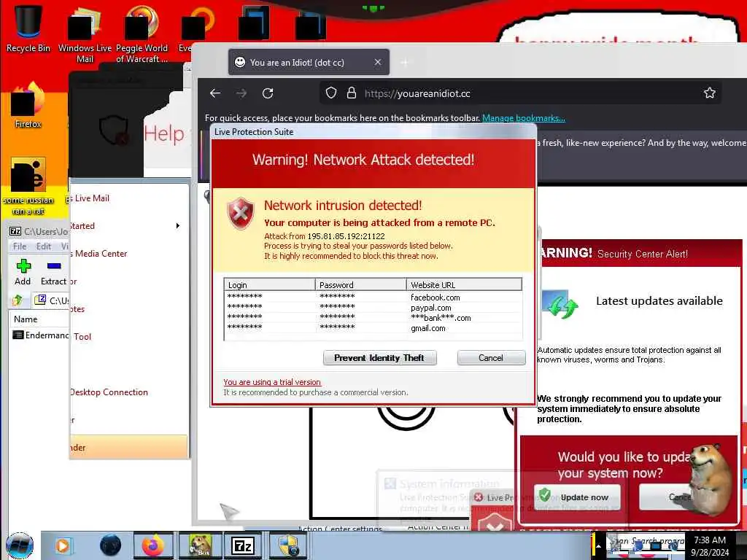Click the Firefox back arrow

[215, 93]
